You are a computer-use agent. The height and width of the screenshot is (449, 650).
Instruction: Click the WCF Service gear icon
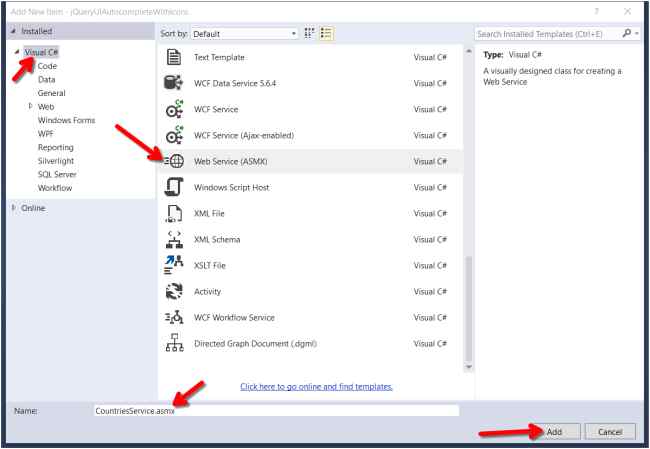click(175, 109)
